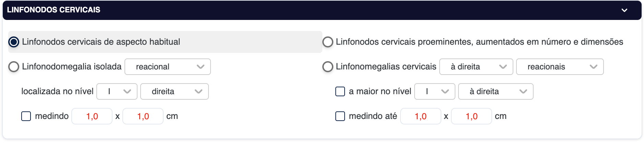Expand à direita dropdown beside Linfonomegalias cervicais
The width and height of the screenshot is (644, 143).
[476, 67]
